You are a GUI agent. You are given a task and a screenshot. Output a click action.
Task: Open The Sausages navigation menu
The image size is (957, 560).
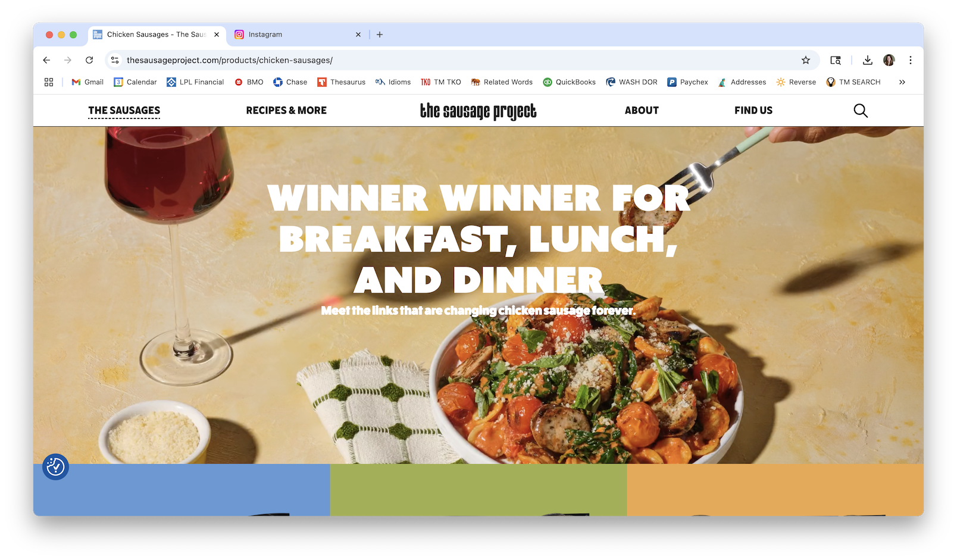point(124,111)
